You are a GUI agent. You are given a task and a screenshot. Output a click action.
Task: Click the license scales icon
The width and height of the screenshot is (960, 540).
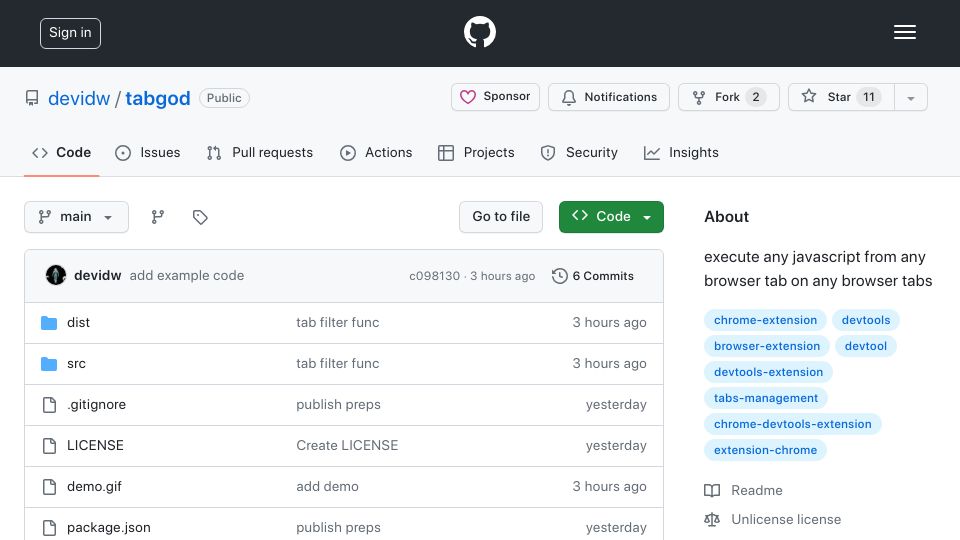coord(711,519)
